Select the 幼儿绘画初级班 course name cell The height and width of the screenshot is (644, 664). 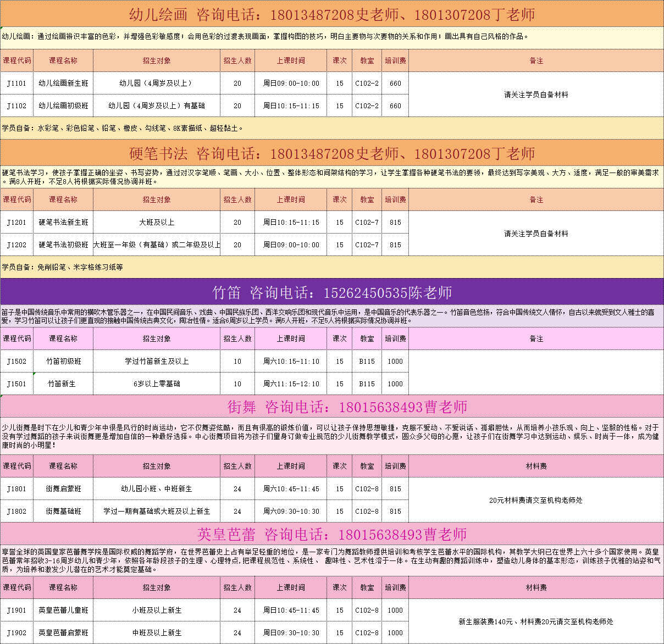[63, 106]
